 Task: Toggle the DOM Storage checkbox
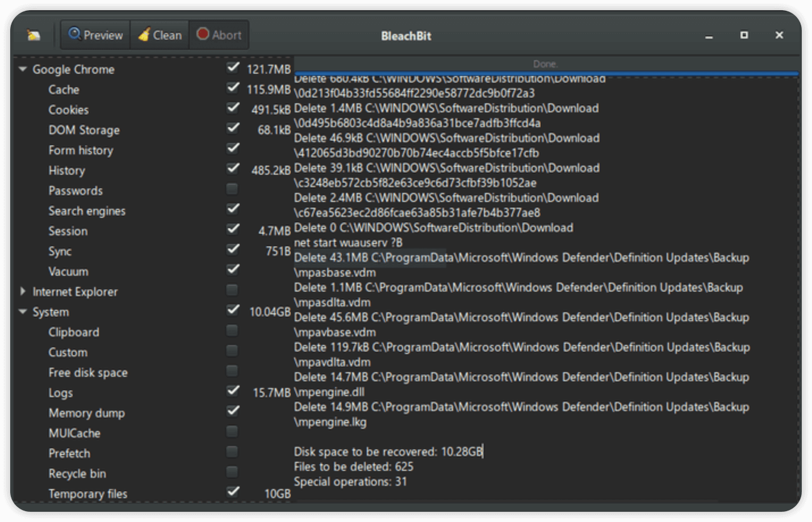tap(232, 128)
